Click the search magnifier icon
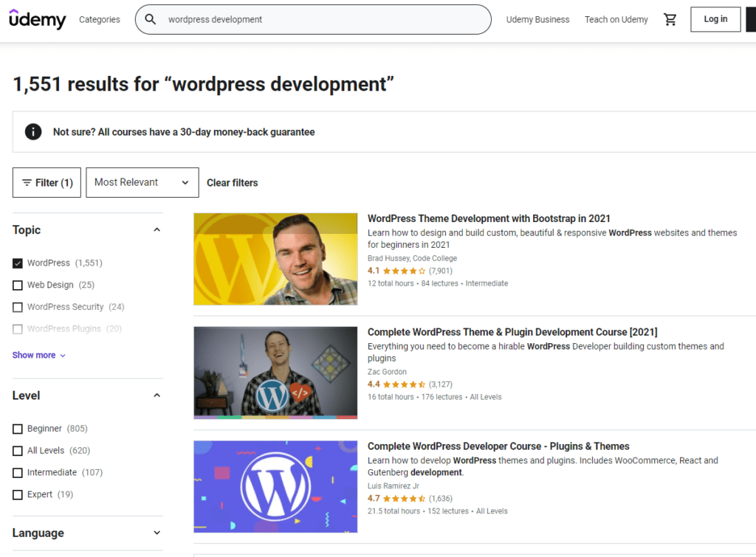This screenshot has height=557, width=756. point(151,19)
